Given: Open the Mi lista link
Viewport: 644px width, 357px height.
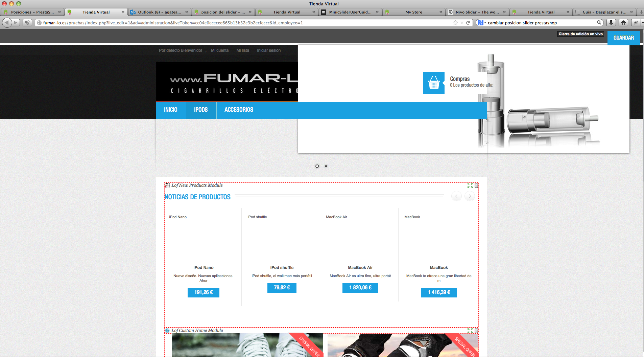Looking at the screenshot, I should [243, 50].
